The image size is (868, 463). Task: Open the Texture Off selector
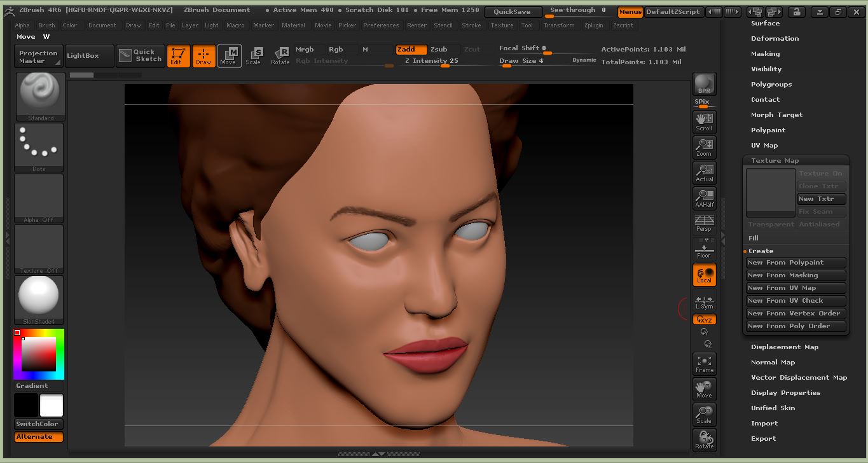39,249
